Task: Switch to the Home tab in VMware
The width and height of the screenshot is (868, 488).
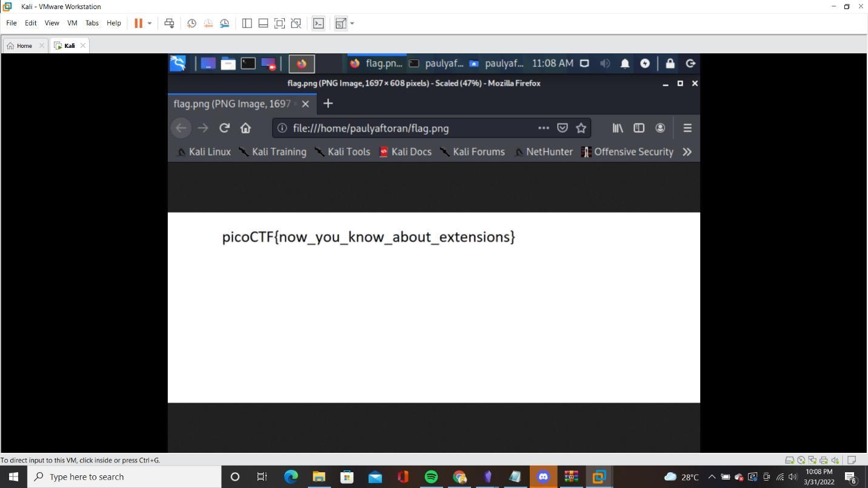Action: point(24,45)
